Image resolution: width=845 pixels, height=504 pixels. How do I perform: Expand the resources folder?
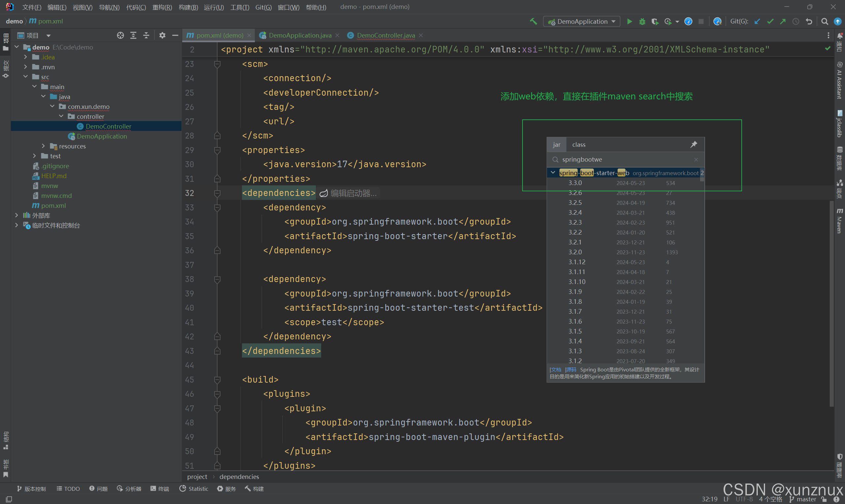(x=43, y=146)
